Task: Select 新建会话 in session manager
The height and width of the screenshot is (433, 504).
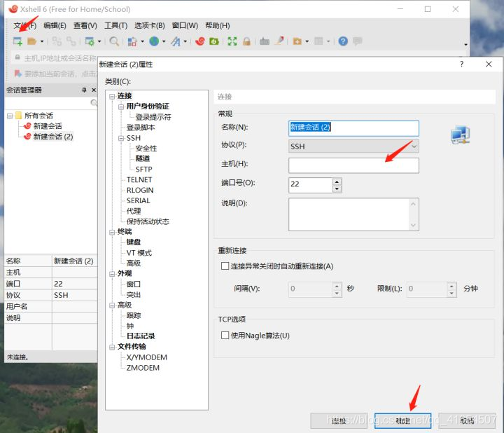Action: point(48,126)
